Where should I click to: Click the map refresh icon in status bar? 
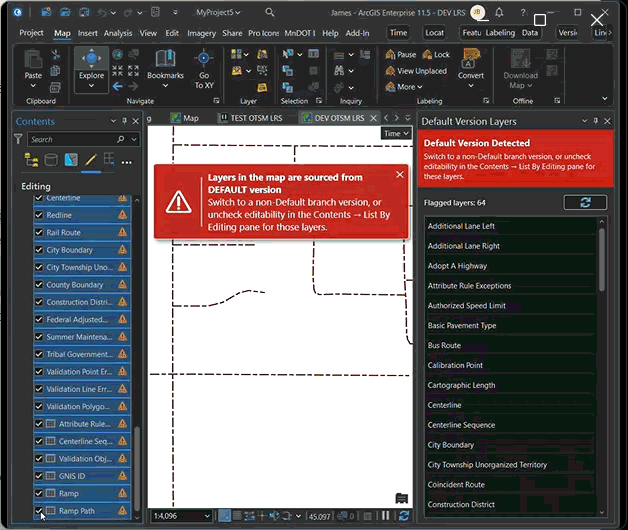point(404,516)
